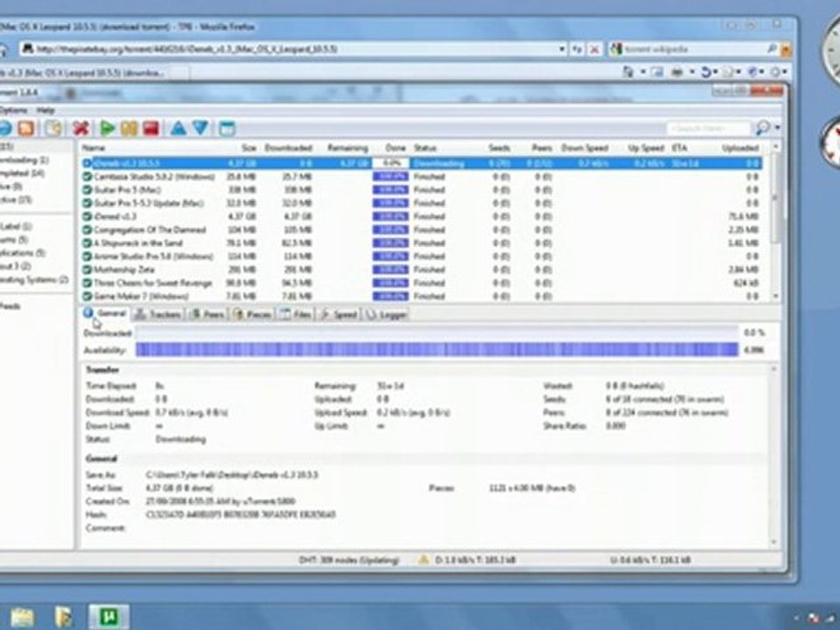
Task: Select the Guitar Pro 5 (Mac) torrent
Action: pyautogui.click(x=422, y=190)
